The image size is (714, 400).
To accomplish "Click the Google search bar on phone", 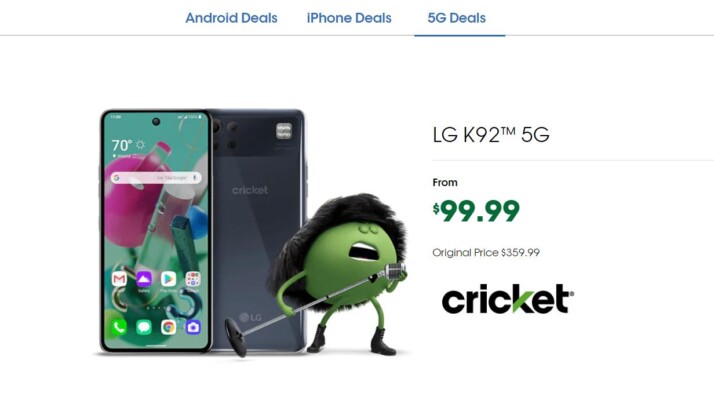I will [156, 178].
